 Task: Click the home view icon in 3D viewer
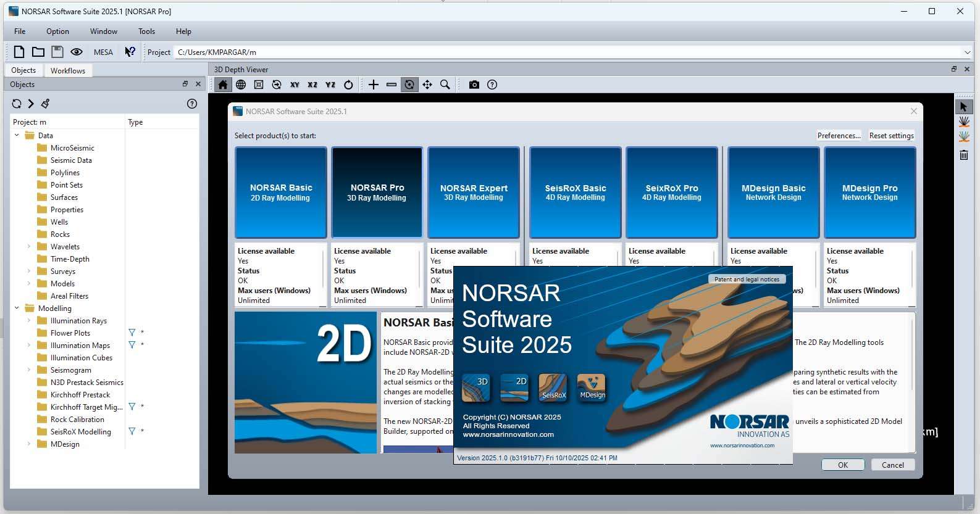(223, 85)
